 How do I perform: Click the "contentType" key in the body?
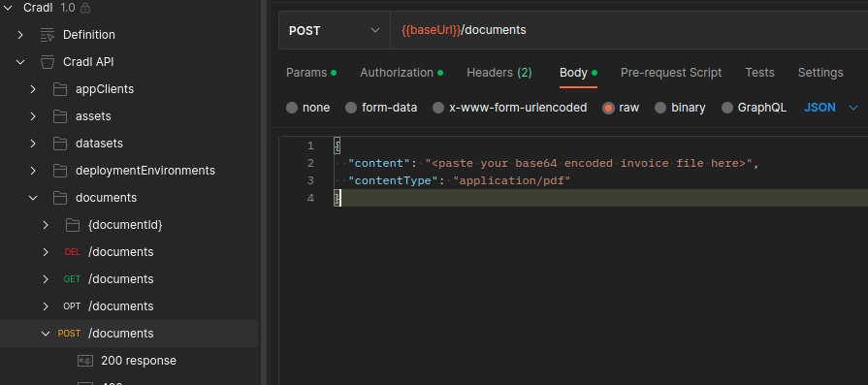click(393, 181)
